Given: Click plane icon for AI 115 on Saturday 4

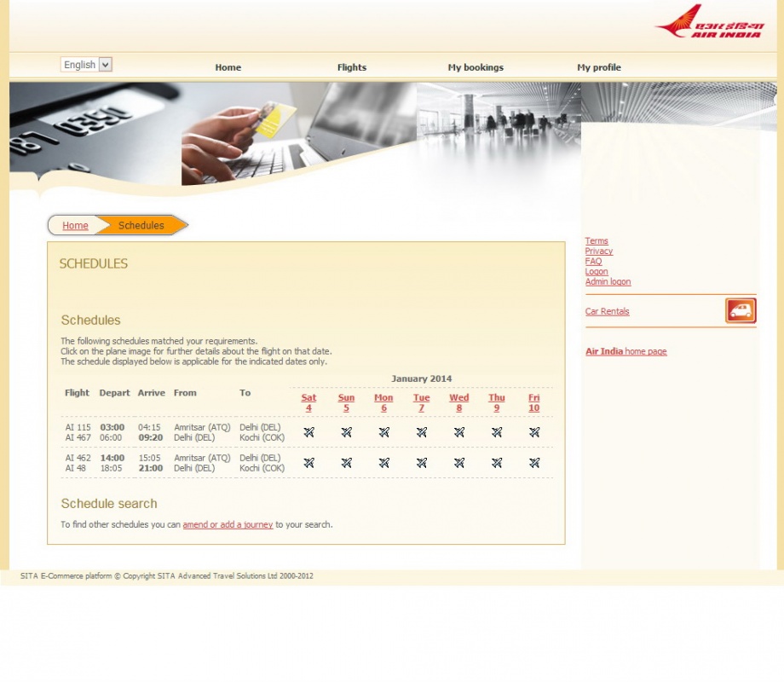Looking at the screenshot, I should click(308, 432).
